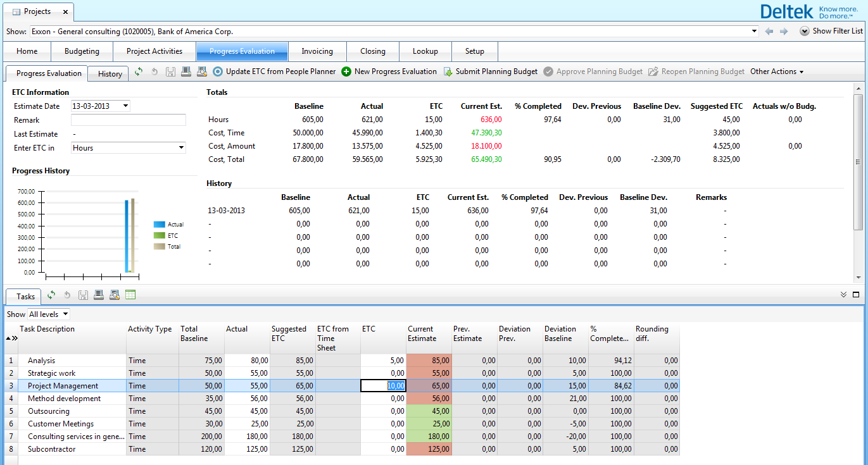Open the Show All levels dropdown
Screen dimensions: 868x465
[x=65, y=314]
